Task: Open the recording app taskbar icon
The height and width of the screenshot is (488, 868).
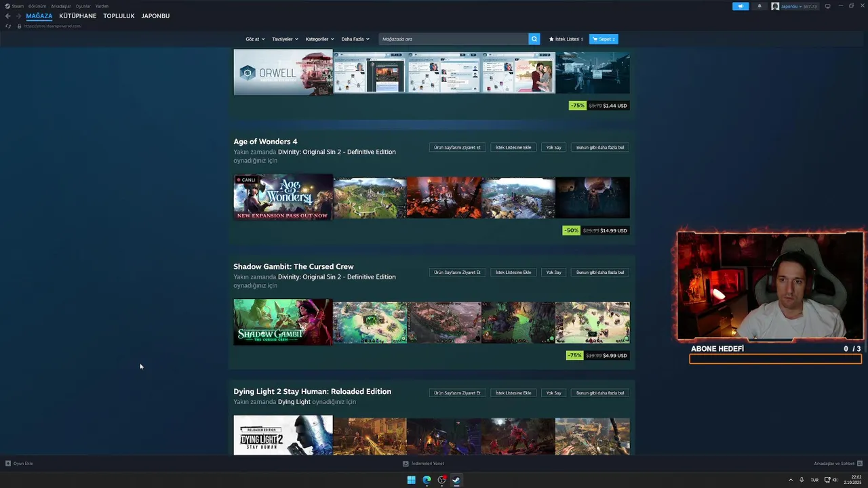Action: click(x=441, y=480)
